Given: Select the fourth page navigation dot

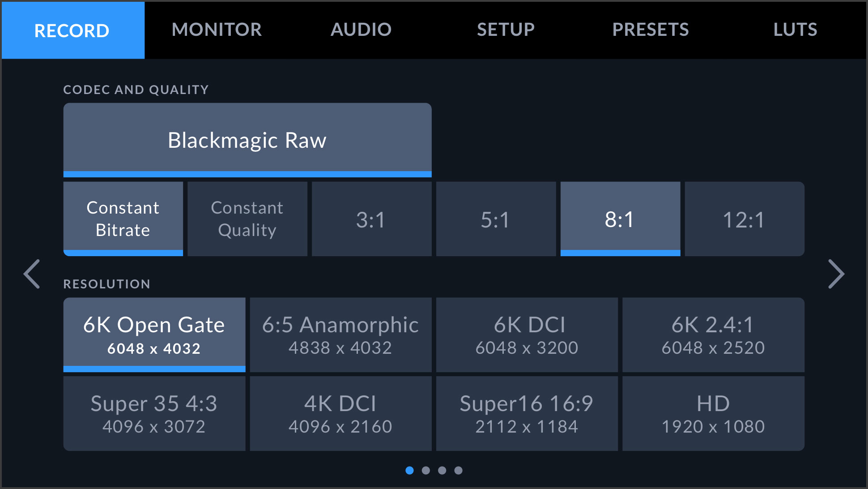Looking at the screenshot, I should click(x=459, y=470).
